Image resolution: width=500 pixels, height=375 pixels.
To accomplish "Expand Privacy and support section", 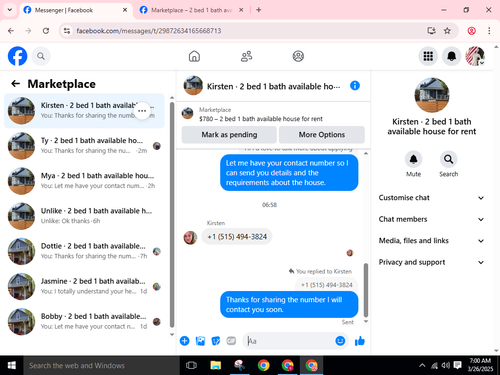I will click(x=431, y=262).
